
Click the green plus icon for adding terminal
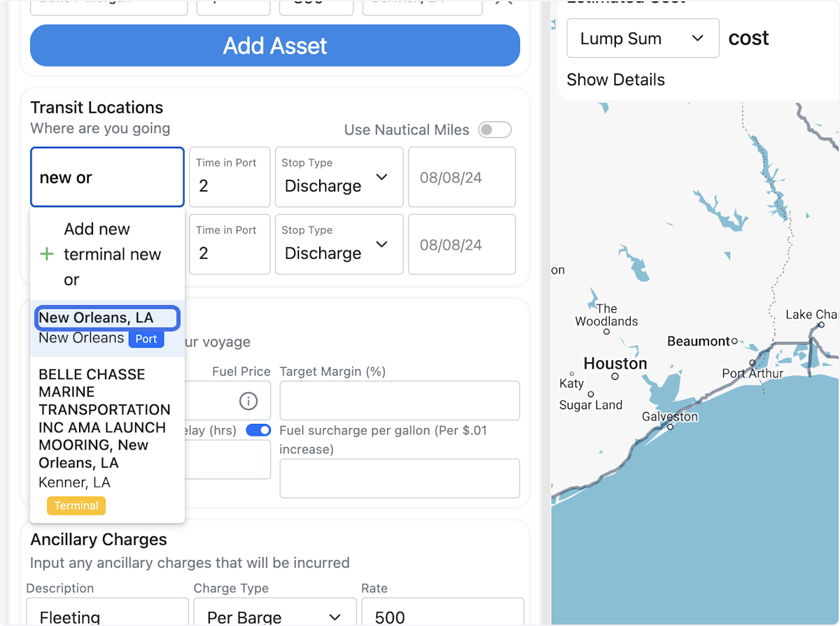click(47, 255)
